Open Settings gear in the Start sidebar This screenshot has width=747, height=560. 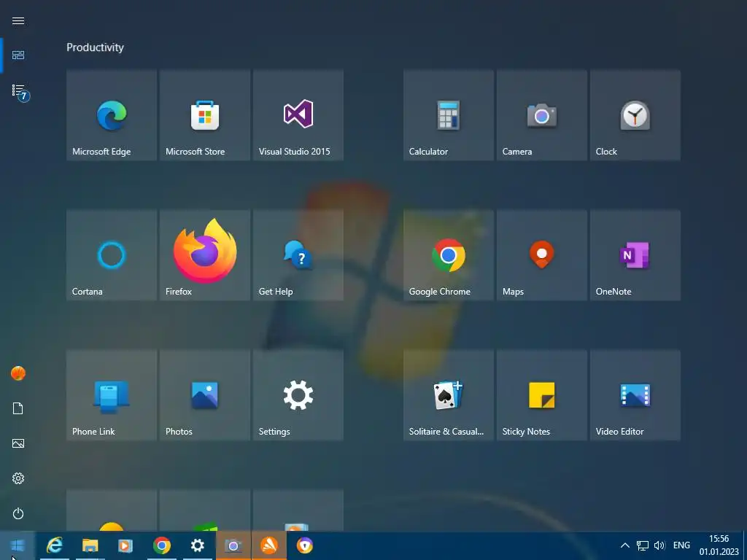[18, 478]
